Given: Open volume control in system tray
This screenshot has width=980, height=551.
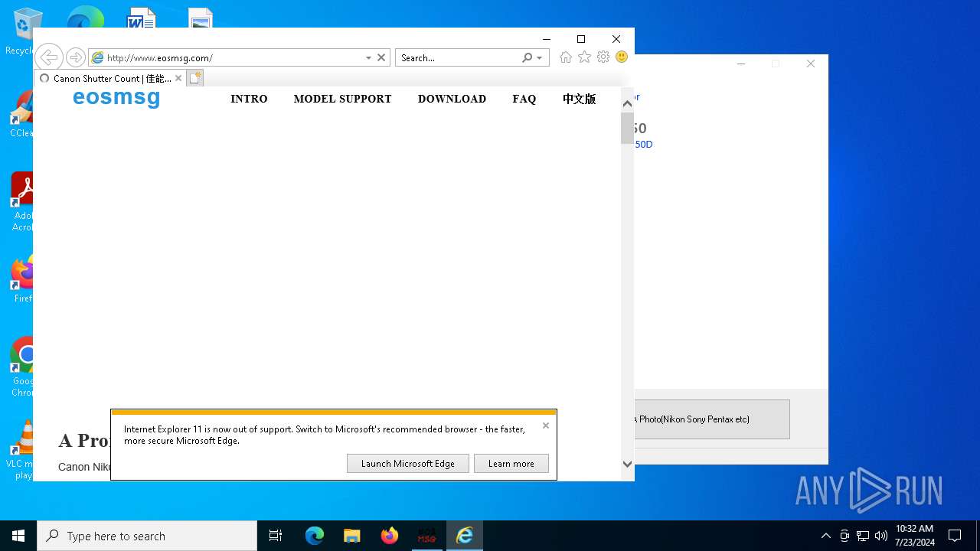Looking at the screenshot, I should 881,536.
